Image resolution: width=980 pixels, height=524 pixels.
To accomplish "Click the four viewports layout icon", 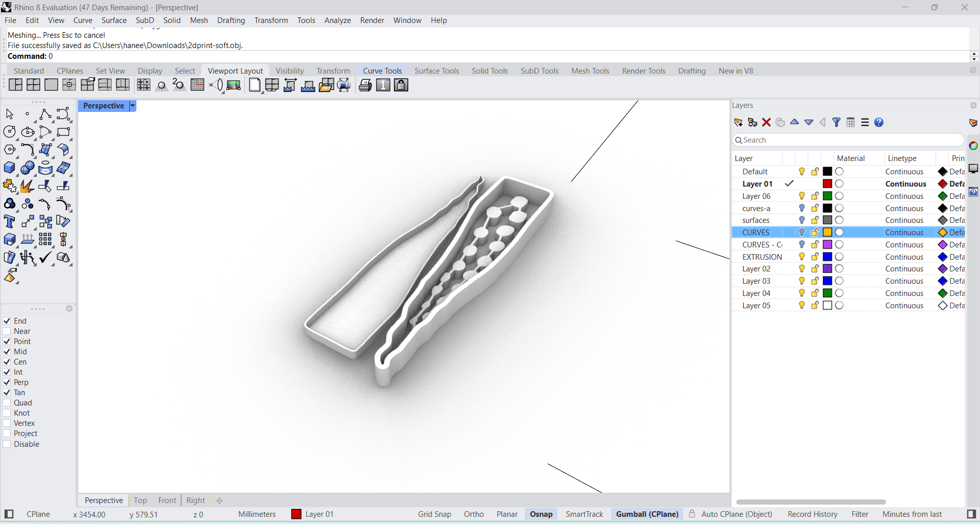I will pyautogui.click(x=33, y=85).
